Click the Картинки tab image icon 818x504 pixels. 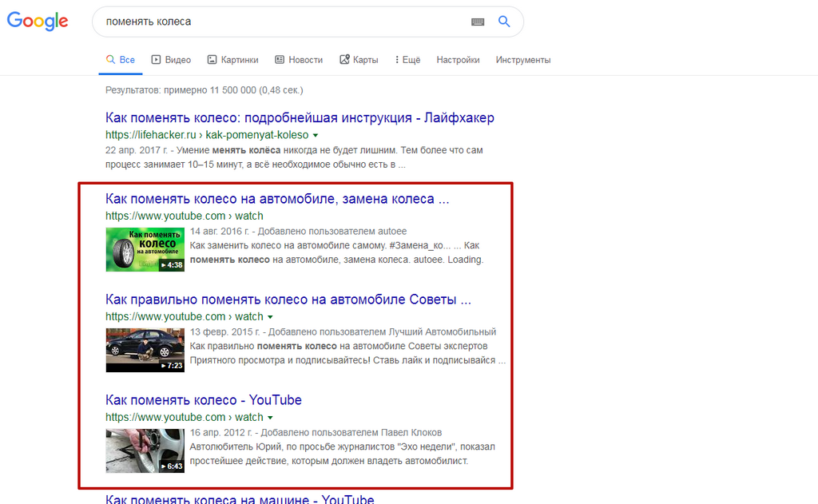click(x=212, y=59)
